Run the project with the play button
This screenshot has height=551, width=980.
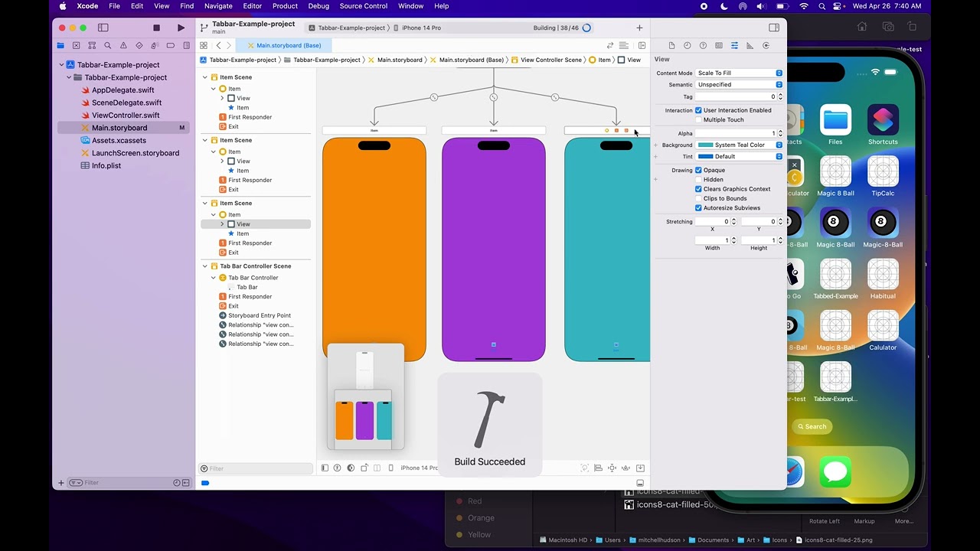point(181,28)
